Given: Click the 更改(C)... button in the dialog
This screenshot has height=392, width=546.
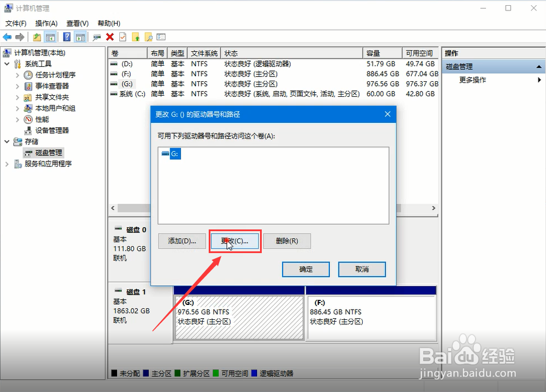Looking at the screenshot, I should pyautogui.click(x=235, y=241).
